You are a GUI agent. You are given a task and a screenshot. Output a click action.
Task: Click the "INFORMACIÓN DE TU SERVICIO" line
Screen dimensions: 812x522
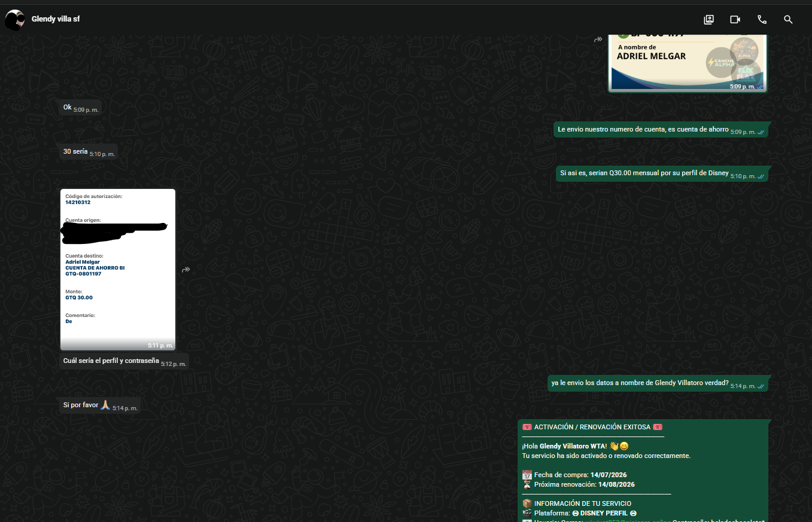coord(577,503)
